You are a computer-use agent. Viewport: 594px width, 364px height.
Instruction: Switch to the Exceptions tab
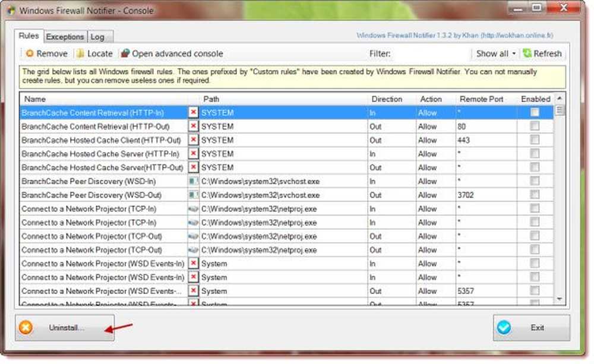tap(65, 37)
